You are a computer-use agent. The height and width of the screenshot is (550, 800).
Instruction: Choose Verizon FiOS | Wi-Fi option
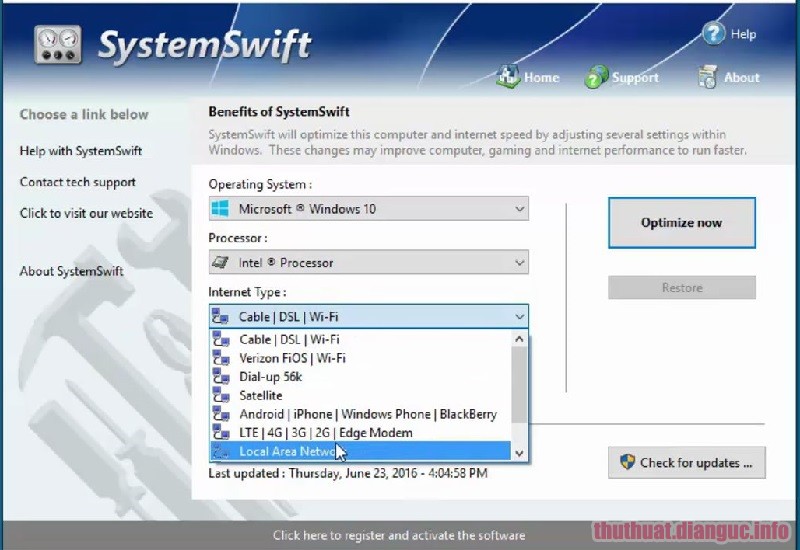pos(361,358)
